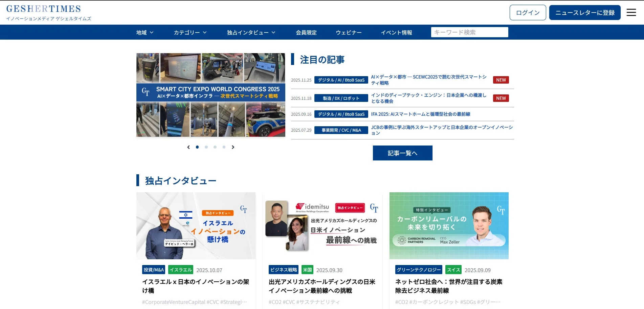The width and height of the screenshot is (644, 309).
Task: Click the 記事一覧へ button
Action: [402, 153]
